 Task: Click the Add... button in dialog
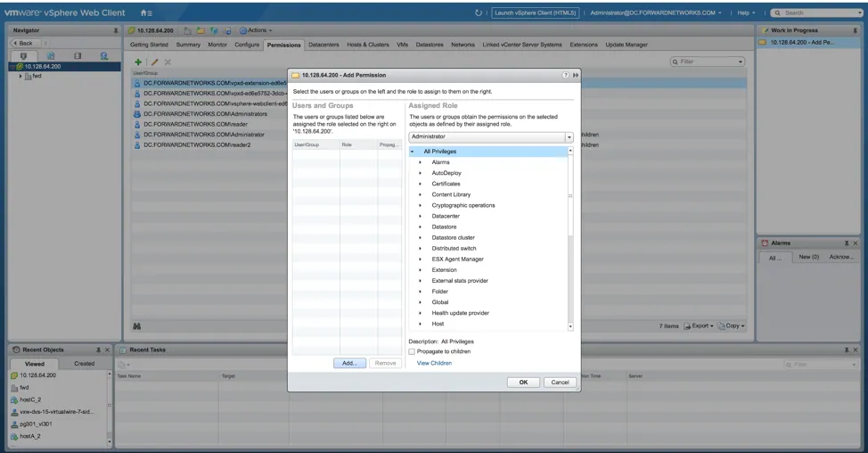tap(349, 363)
